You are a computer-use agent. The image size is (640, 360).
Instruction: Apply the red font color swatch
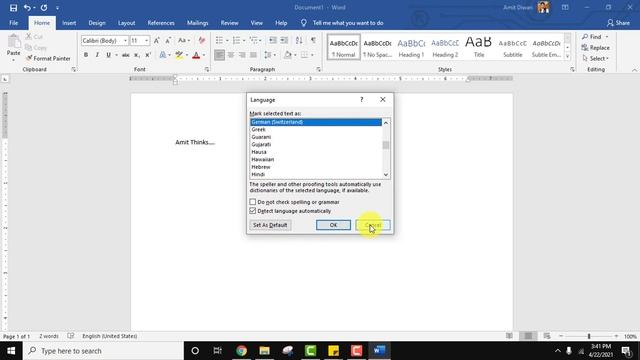coord(196,55)
